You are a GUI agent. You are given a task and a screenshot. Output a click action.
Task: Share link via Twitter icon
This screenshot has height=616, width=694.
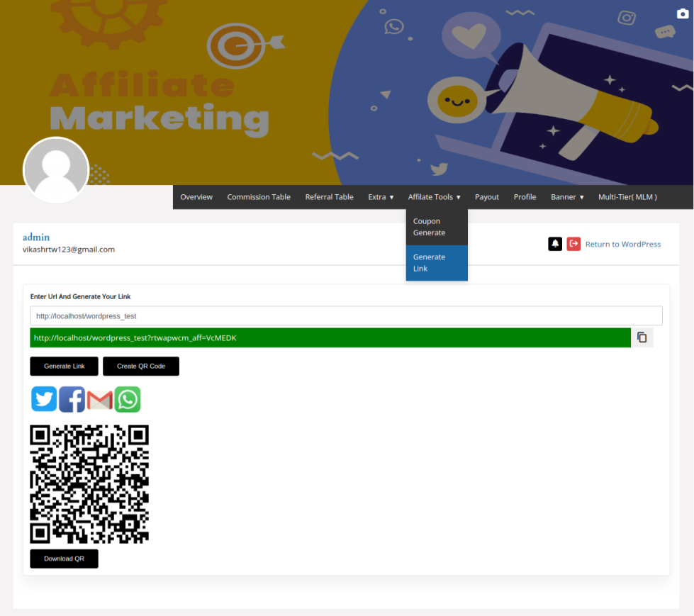tap(44, 399)
